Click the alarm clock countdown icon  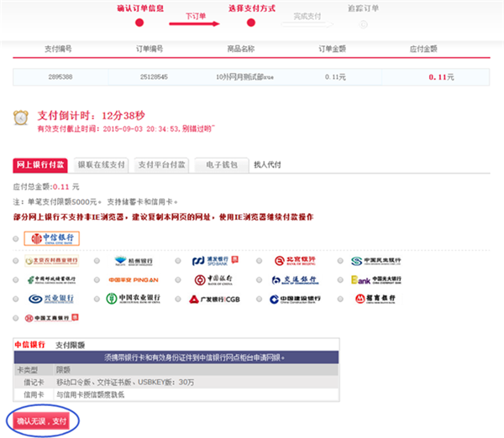point(21,119)
